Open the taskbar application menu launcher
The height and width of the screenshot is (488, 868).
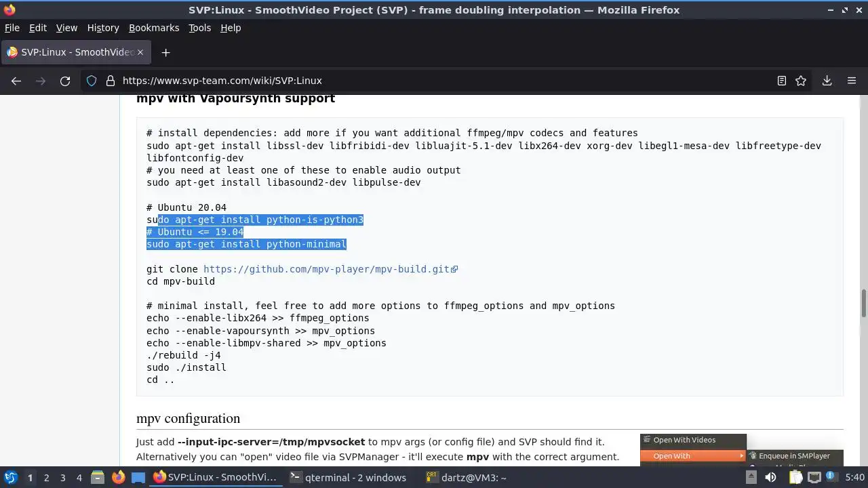(x=10, y=477)
